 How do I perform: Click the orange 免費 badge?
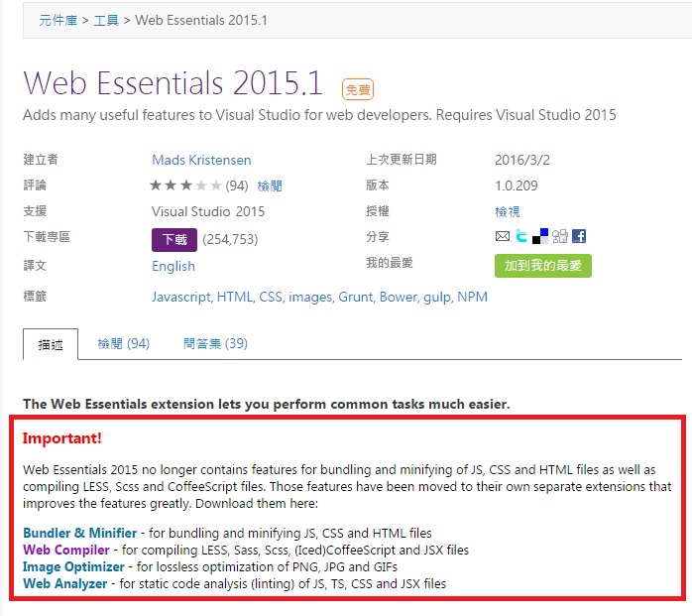(x=358, y=89)
